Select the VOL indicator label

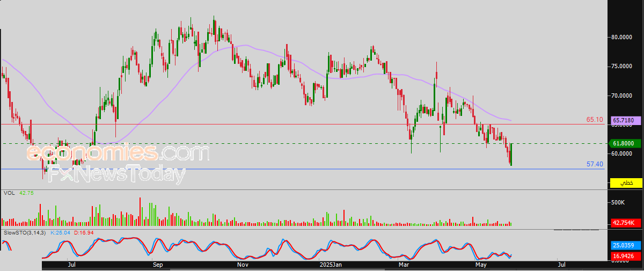(x=9, y=193)
